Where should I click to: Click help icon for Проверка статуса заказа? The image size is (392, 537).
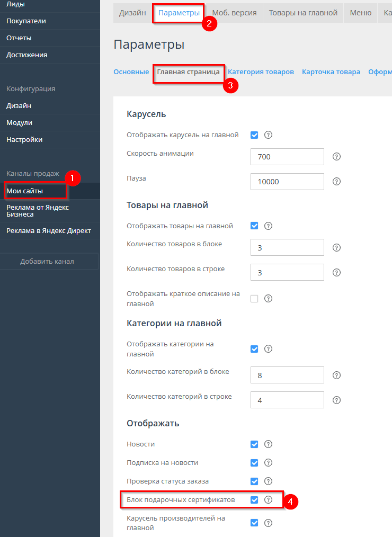(x=268, y=481)
